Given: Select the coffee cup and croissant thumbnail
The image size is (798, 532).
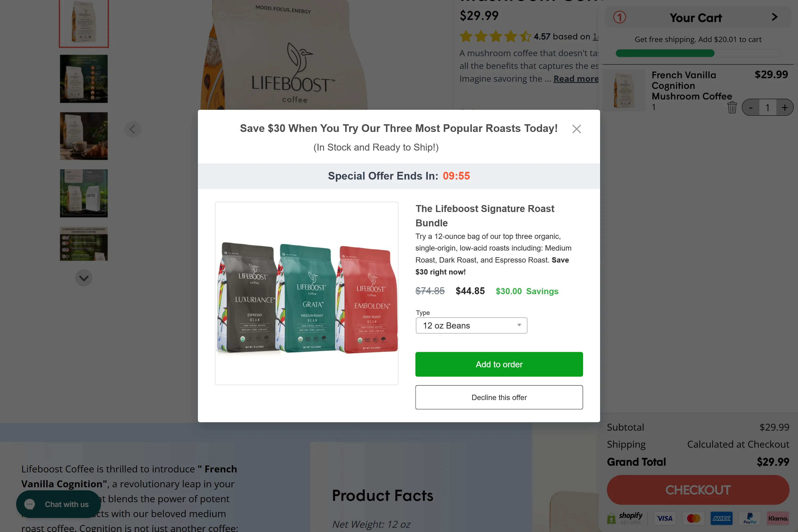Looking at the screenshot, I should pos(84,136).
